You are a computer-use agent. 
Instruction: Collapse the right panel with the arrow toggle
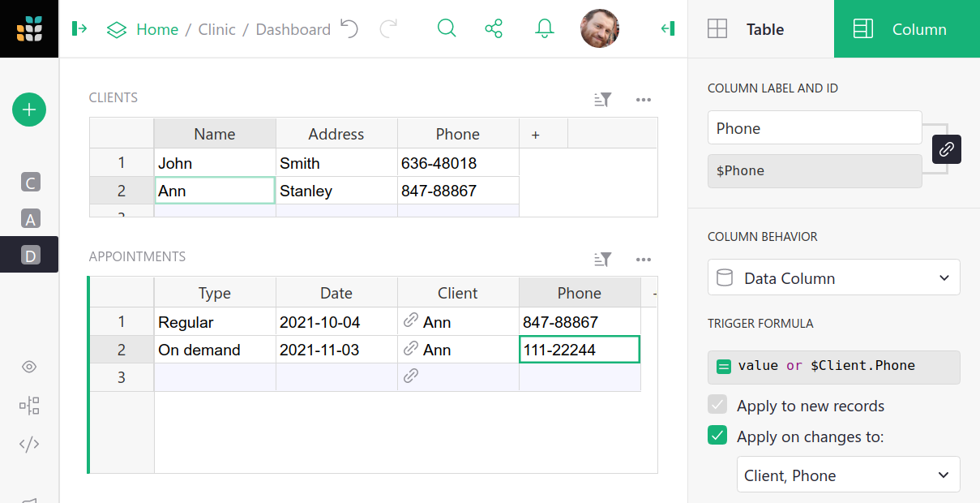pyautogui.click(x=666, y=28)
